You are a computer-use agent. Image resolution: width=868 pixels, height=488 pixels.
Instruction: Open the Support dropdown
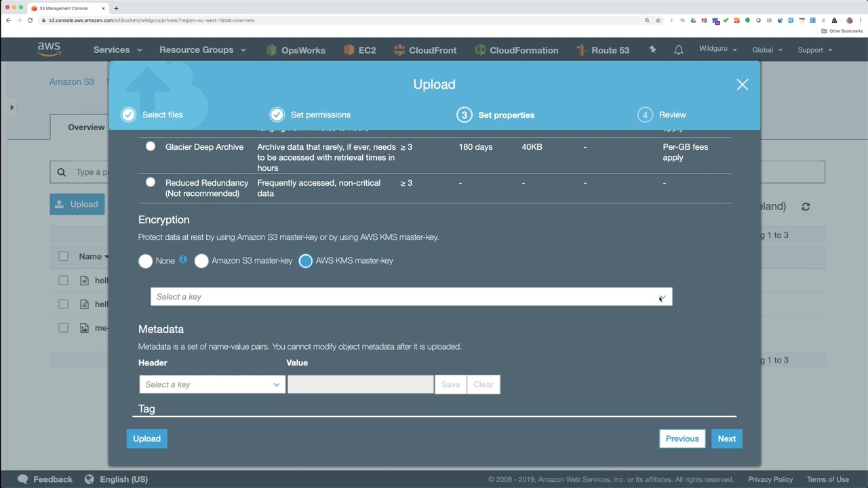(x=815, y=50)
